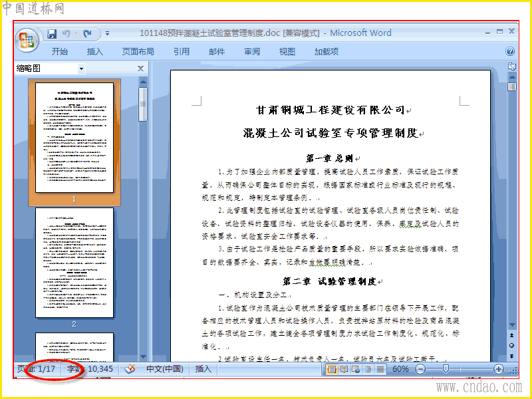Image resolution: width=532 pixels, height=399 pixels.
Task: Switch to Print Layout view button
Action: (331, 369)
